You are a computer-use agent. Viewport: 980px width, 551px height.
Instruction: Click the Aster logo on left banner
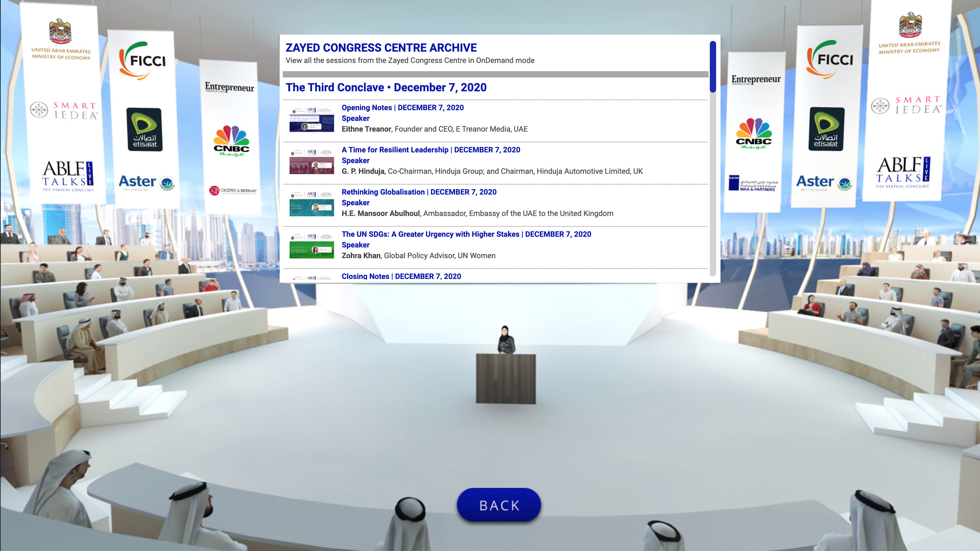coord(147,182)
